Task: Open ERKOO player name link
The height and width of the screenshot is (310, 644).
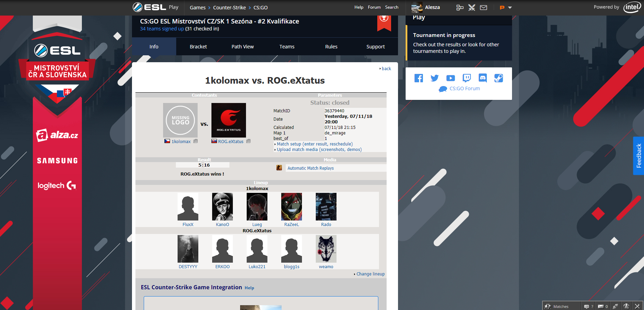Action: 222,267
